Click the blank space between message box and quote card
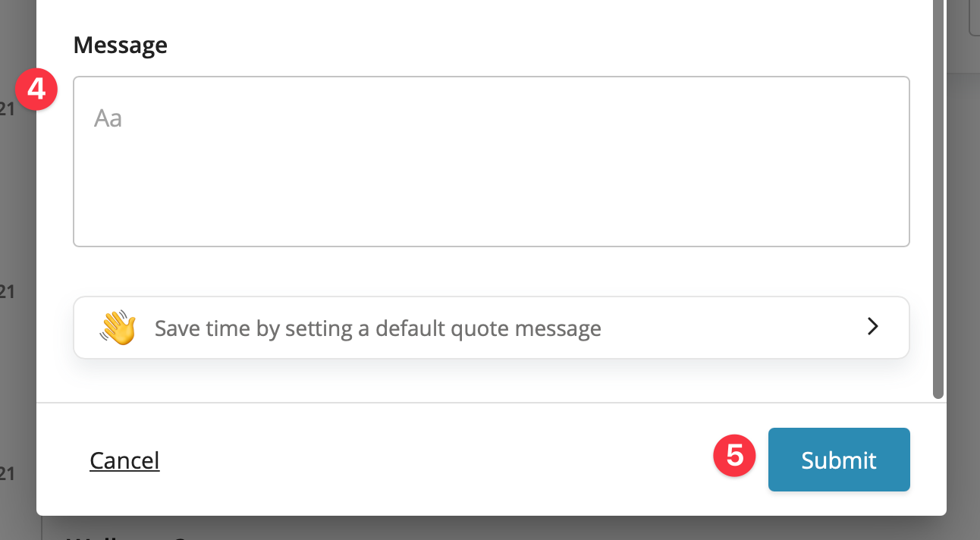This screenshot has height=540, width=980. click(491, 272)
